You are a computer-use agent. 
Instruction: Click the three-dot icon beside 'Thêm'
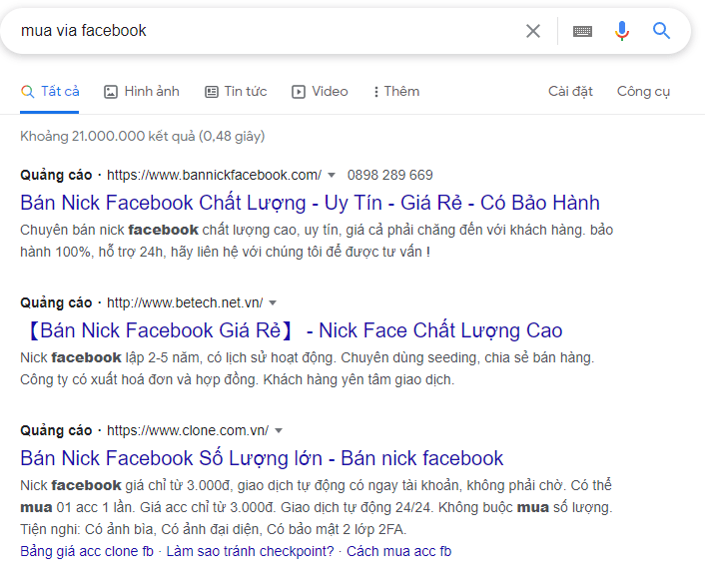click(375, 92)
